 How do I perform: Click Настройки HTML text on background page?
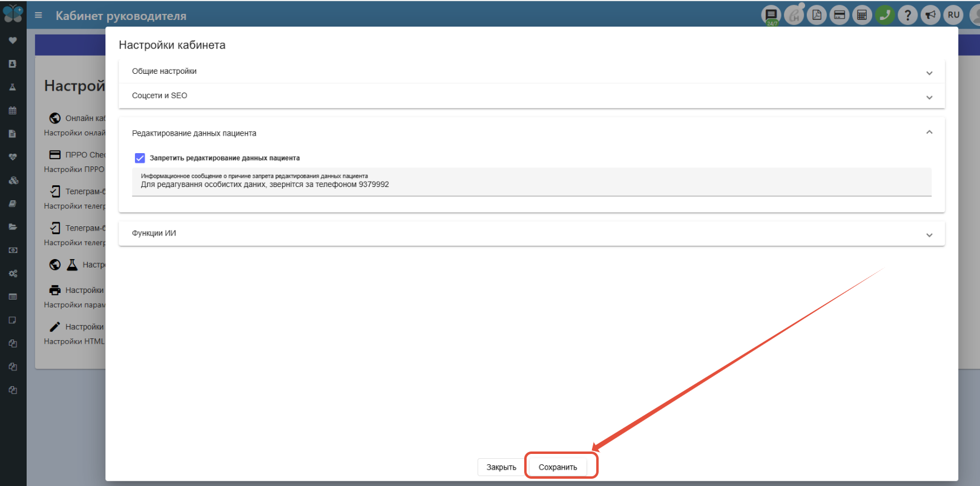[x=74, y=341]
